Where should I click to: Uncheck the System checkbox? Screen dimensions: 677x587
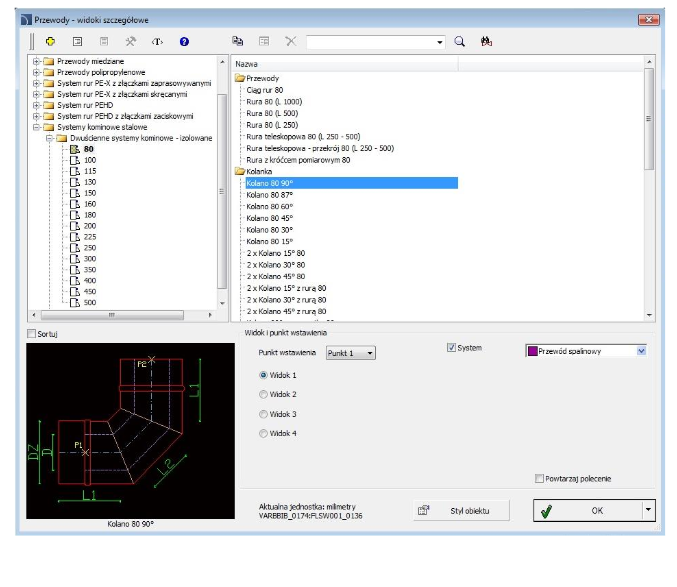click(x=451, y=348)
